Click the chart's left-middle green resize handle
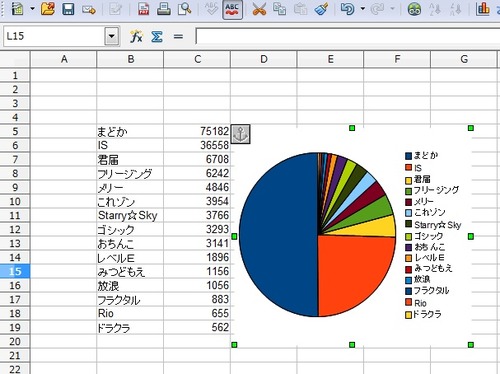Image resolution: width=500 pixels, height=374 pixels. coord(234,236)
